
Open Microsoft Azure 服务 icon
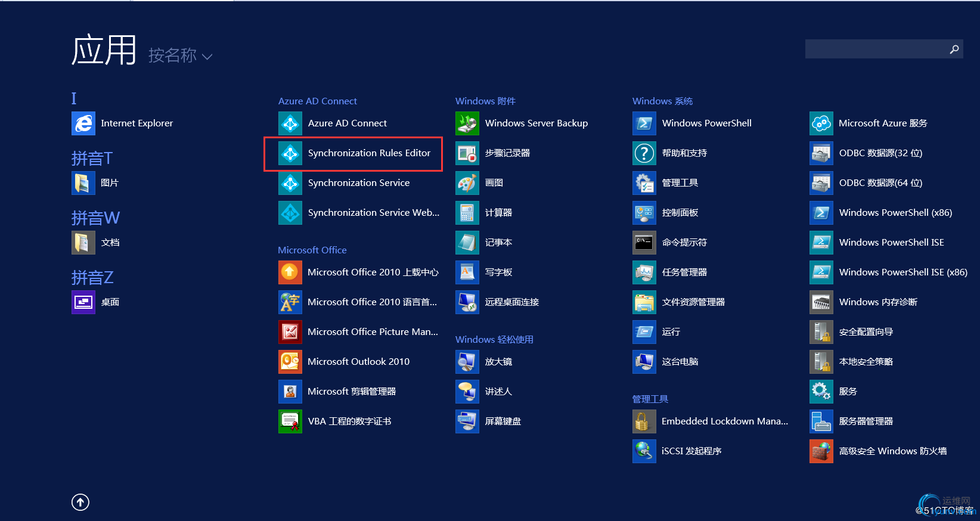click(821, 123)
